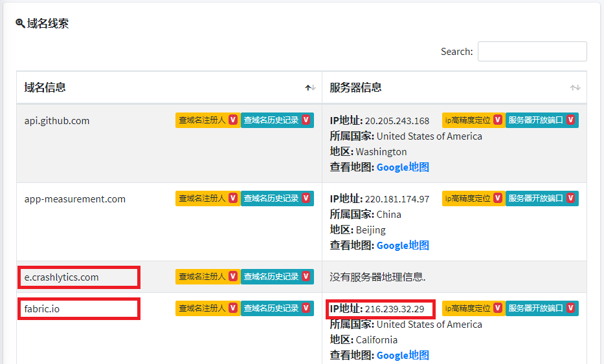Click 查域名注册人 for e.crashlytics.com
604x364 pixels.
point(208,276)
